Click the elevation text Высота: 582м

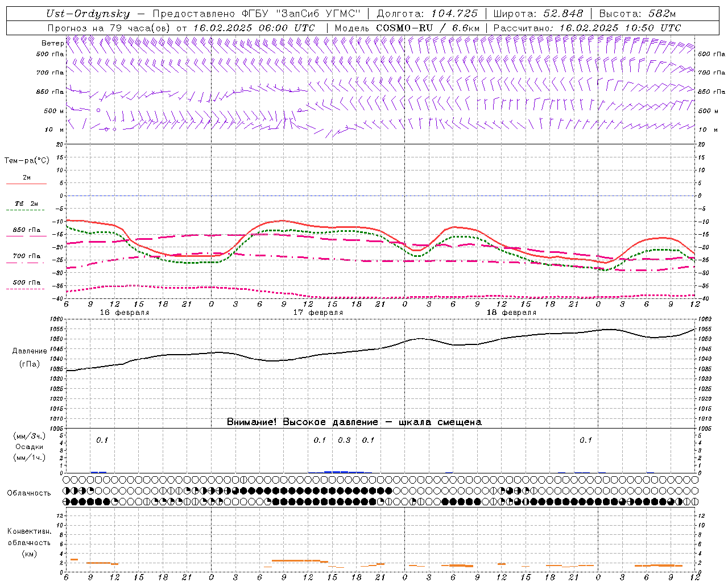(x=637, y=14)
